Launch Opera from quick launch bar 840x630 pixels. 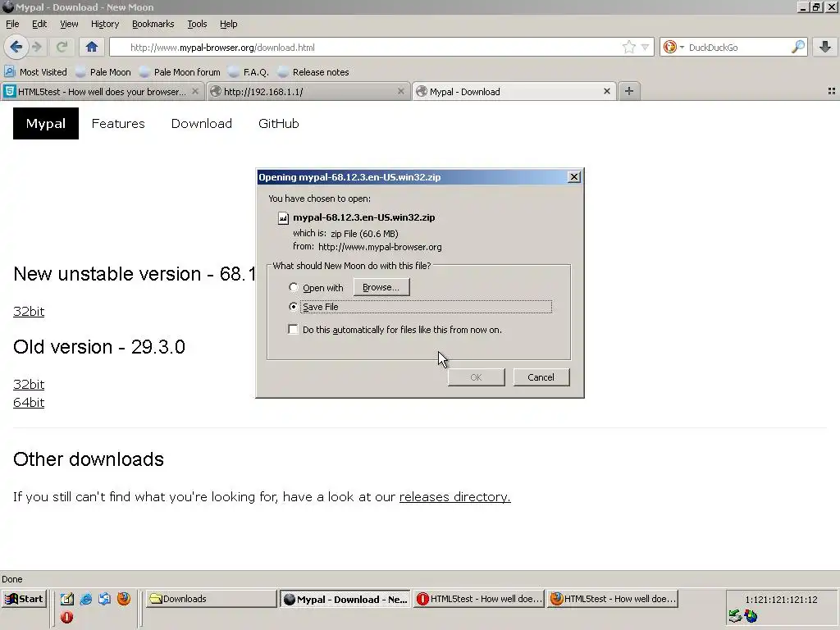[67, 618]
